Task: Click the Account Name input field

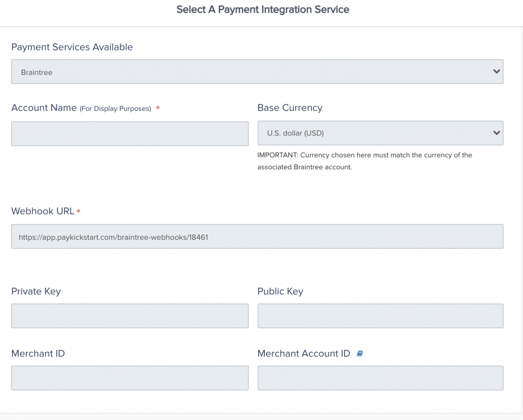Action: click(x=130, y=134)
